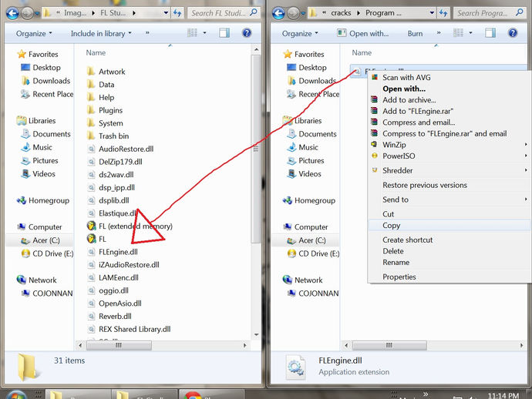Select AudioRestore.dll file
532x399 pixels.
pos(121,149)
